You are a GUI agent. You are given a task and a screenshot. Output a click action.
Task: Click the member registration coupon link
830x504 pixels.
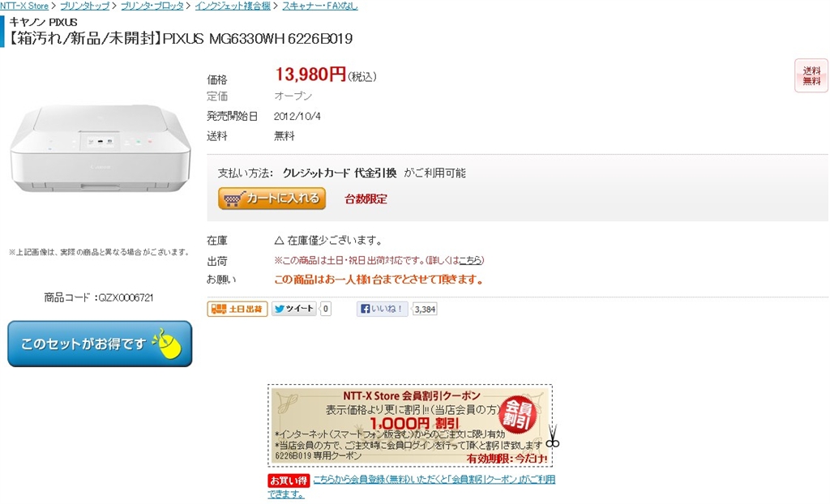tap(411, 486)
